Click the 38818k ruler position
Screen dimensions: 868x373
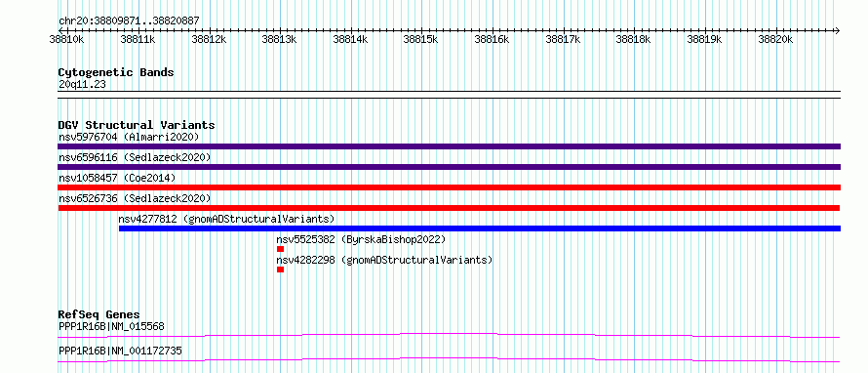pyautogui.click(x=634, y=39)
